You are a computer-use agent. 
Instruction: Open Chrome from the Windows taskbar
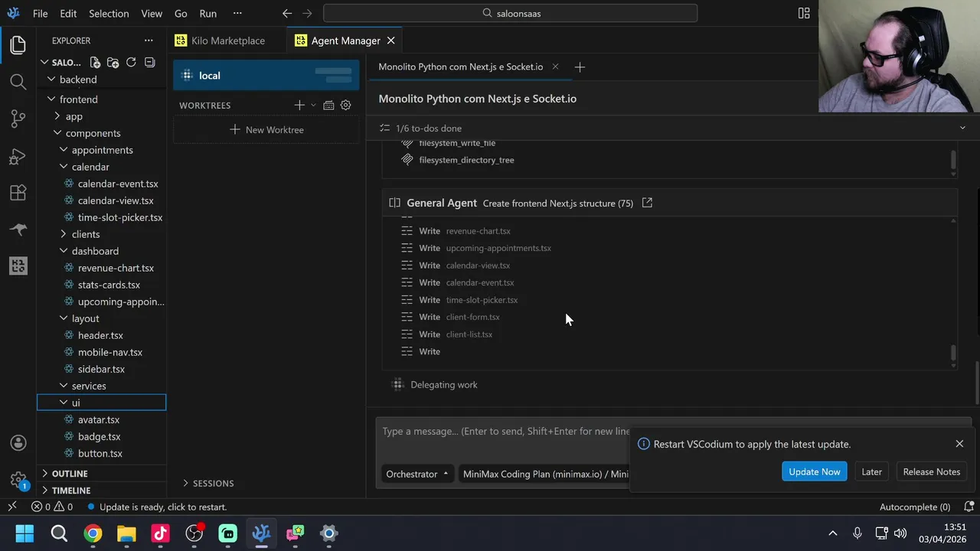[93, 533]
